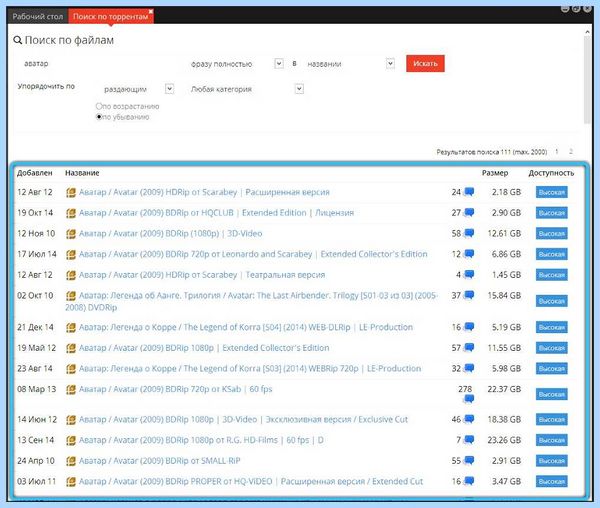Open comments bubble with 46 comments
The width and height of the screenshot is (600, 508).
(469, 419)
